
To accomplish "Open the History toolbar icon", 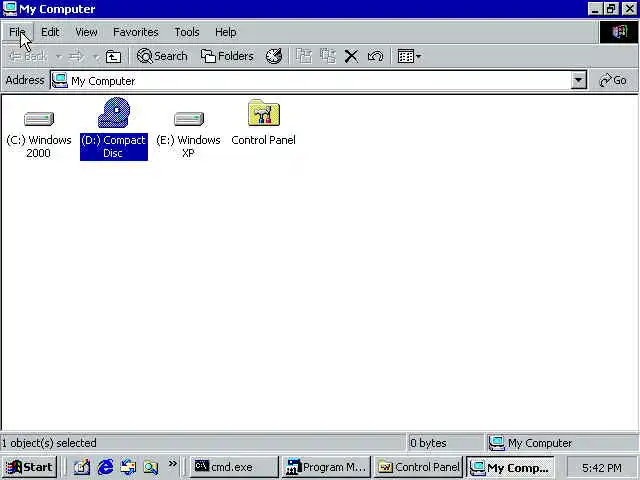I will pyautogui.click(x=273, y=56).
